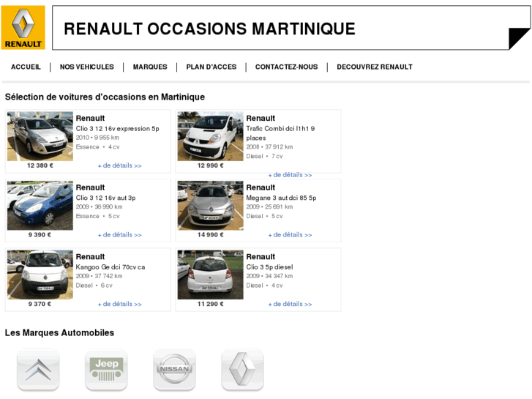Image resolution: width=532 pixels, height=399 pixels.
Task: Go to the ACCUEIL menu item
Action: 26,67
